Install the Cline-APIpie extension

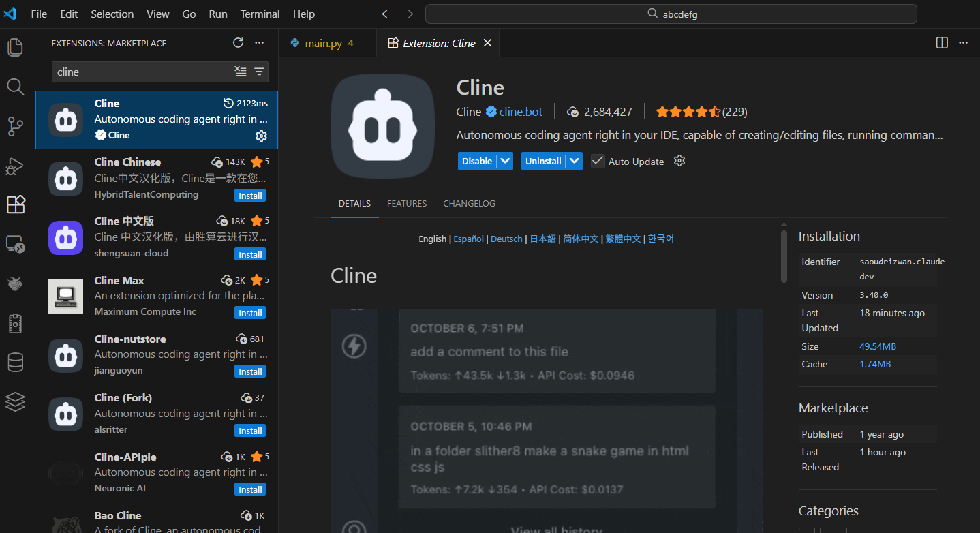point(250,489)
